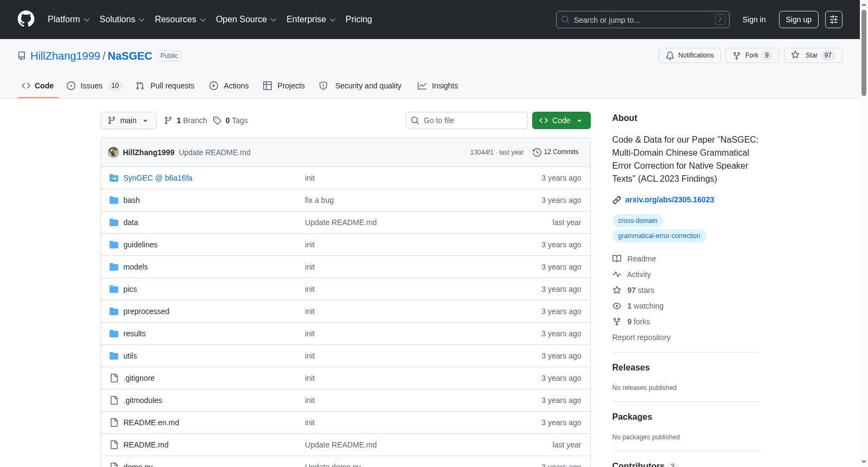Click the data folder icon
This screenshot has height=467, width=868.
(114, 222)
